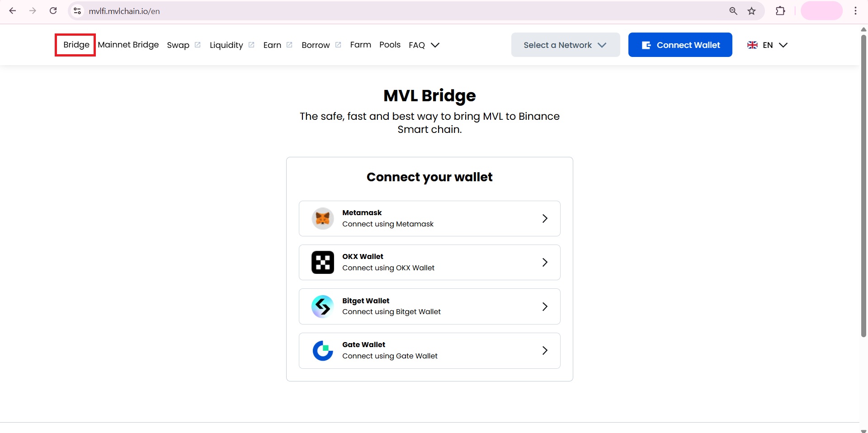The image size is (868, 433).
Task: Open the Mainnet Bridge tab
Action: click(128, 45)
